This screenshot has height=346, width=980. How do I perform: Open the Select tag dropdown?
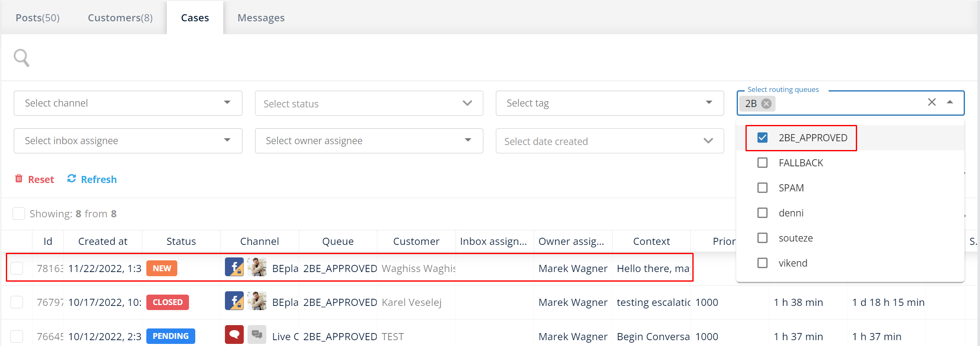tap(610, 103)
